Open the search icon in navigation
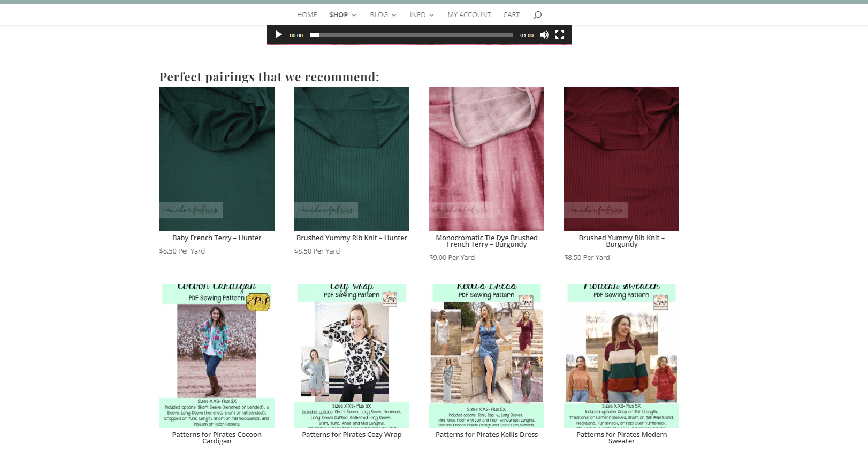 537,15
